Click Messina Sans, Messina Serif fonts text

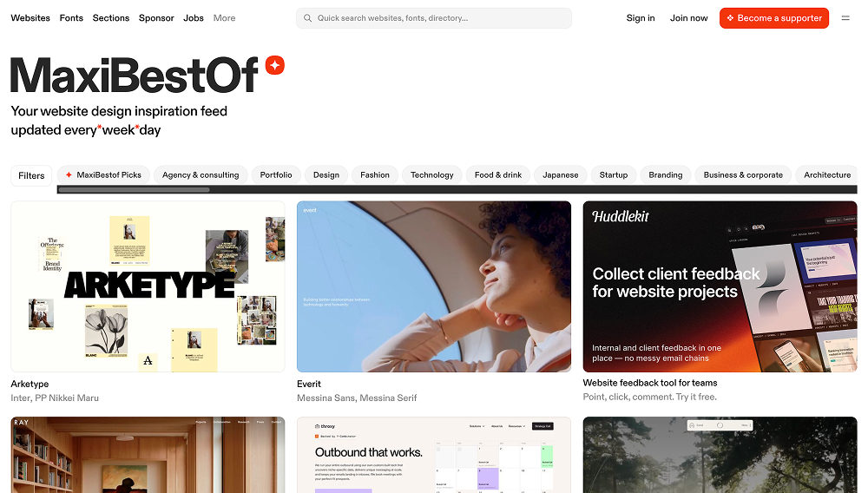[x=357, y=398]
